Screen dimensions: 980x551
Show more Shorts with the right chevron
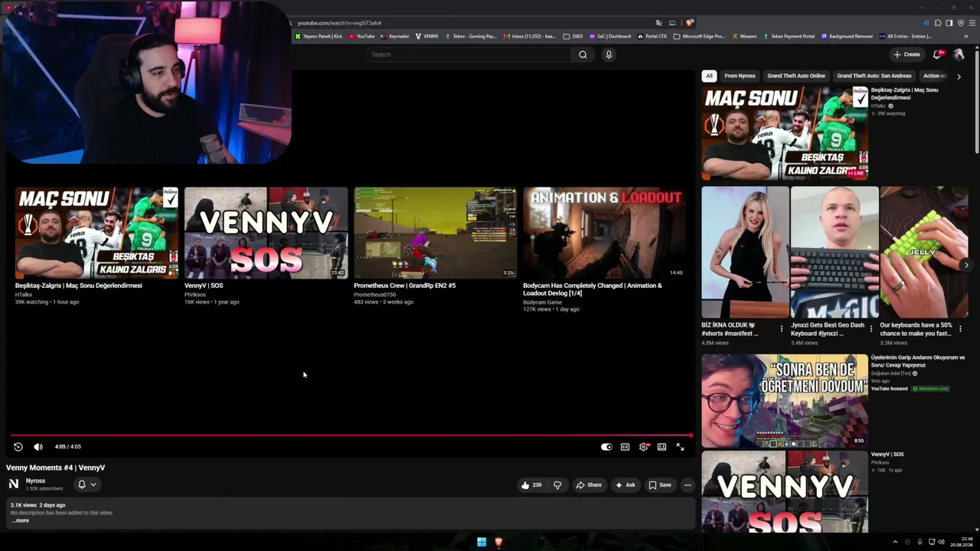tap(966, 266)
